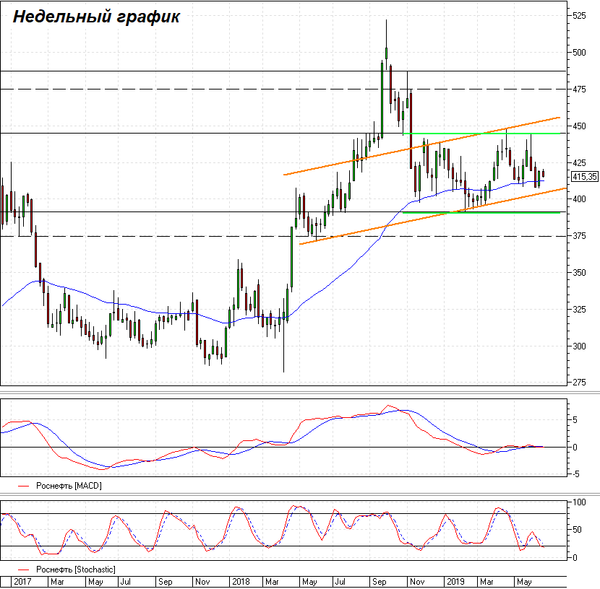The image size is (600, 589).
Task: Click the 350 price axis label
Action: point(579,272)
